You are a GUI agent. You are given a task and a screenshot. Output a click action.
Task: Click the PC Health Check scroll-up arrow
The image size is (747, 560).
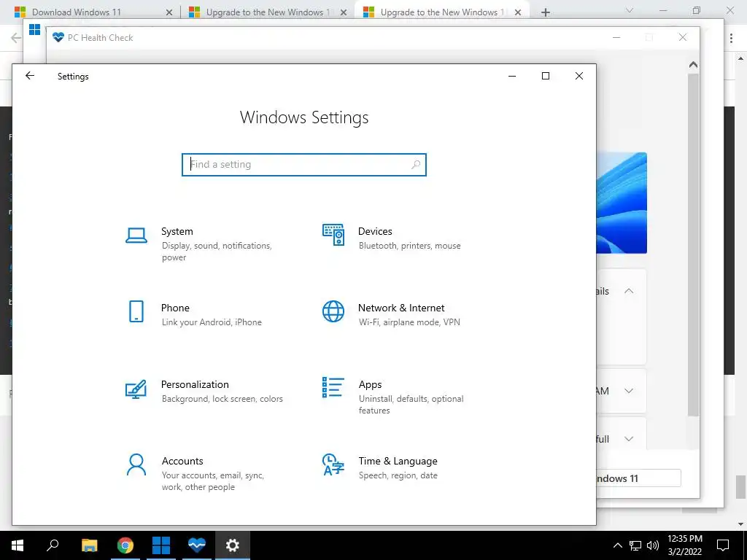(x=693, y=64)
